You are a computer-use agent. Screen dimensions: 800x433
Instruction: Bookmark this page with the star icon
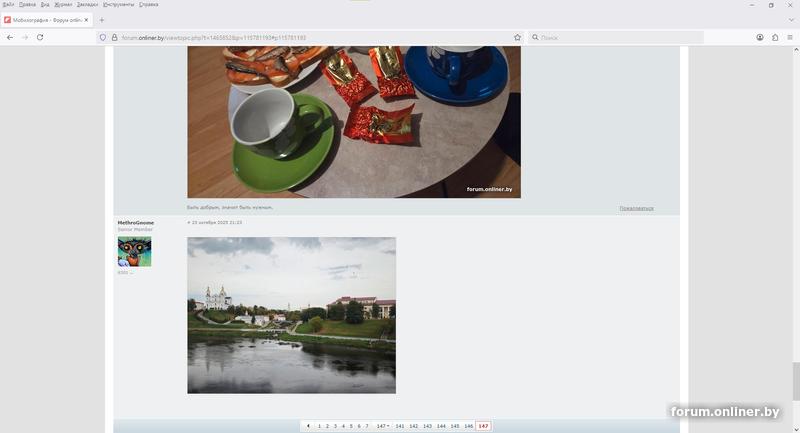(517, 37)
